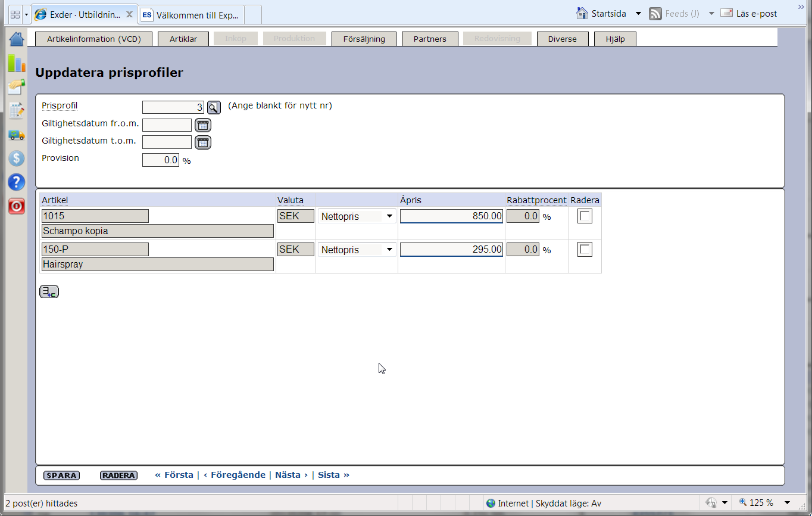Image resolution: width=812 pixels, height=516 pixels.
Task: Click the Rabattprocent field for Schampo kopia
Action: pos(523,216)
